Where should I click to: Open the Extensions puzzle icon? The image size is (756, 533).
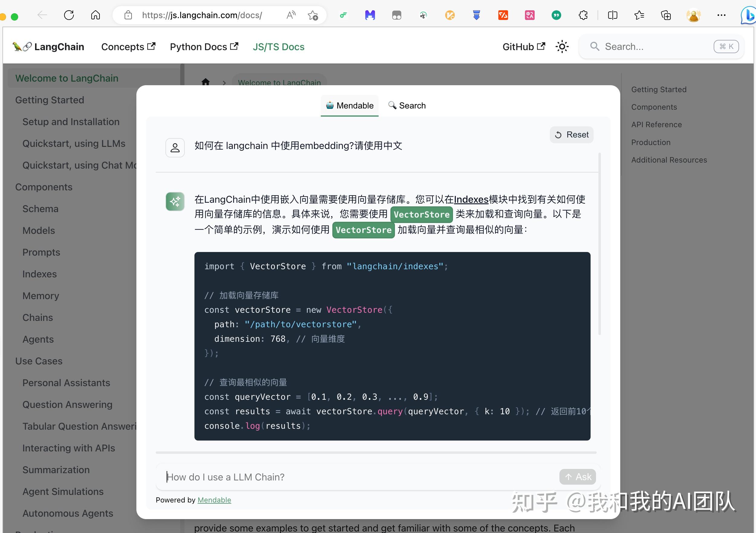pyautogui.click(x=583, y=15)
